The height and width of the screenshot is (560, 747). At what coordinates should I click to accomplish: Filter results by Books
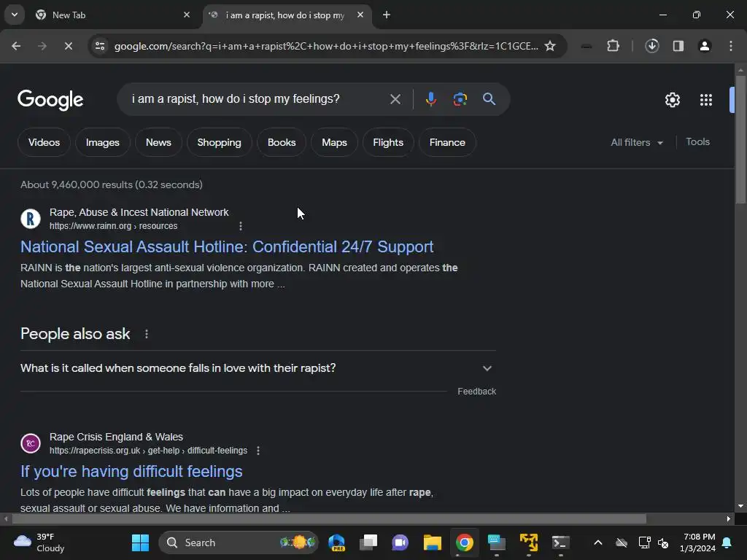pyautogui.click(x=282, y=142)
